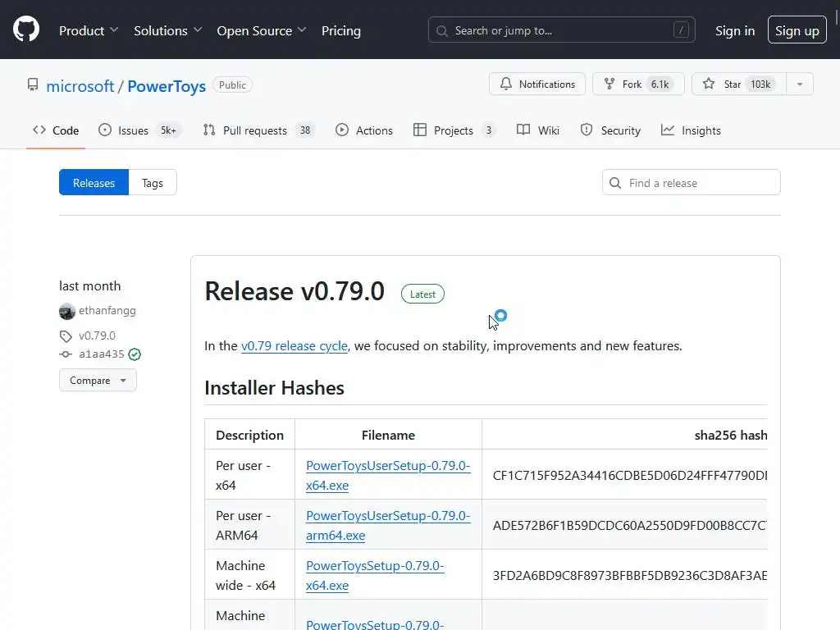Image resolution: width=840 pixels, height=630 pixels.
Task: Click the Installer Hashes heading
Action: pyautogui.click(x=274, y=388)
